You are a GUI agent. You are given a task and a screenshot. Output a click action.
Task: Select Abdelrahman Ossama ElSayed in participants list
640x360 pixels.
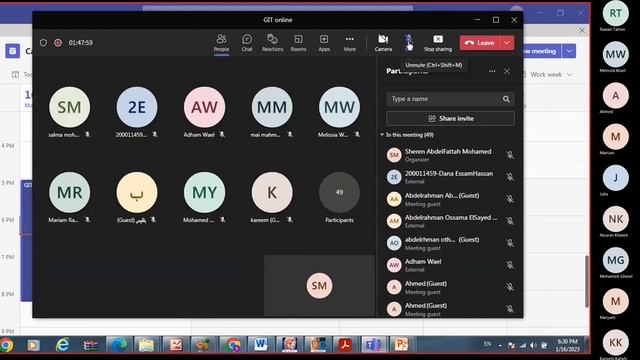(450, 221)
